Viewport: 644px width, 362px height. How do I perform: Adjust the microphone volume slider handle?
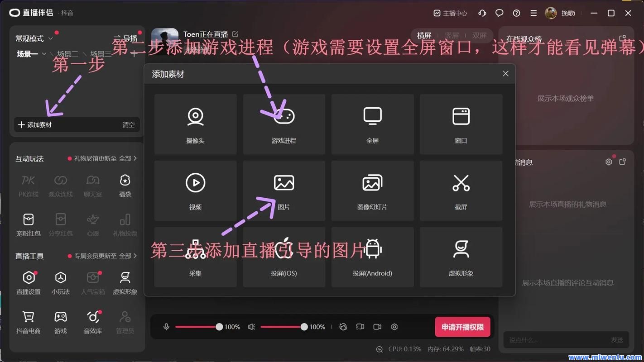pos(219,327)
